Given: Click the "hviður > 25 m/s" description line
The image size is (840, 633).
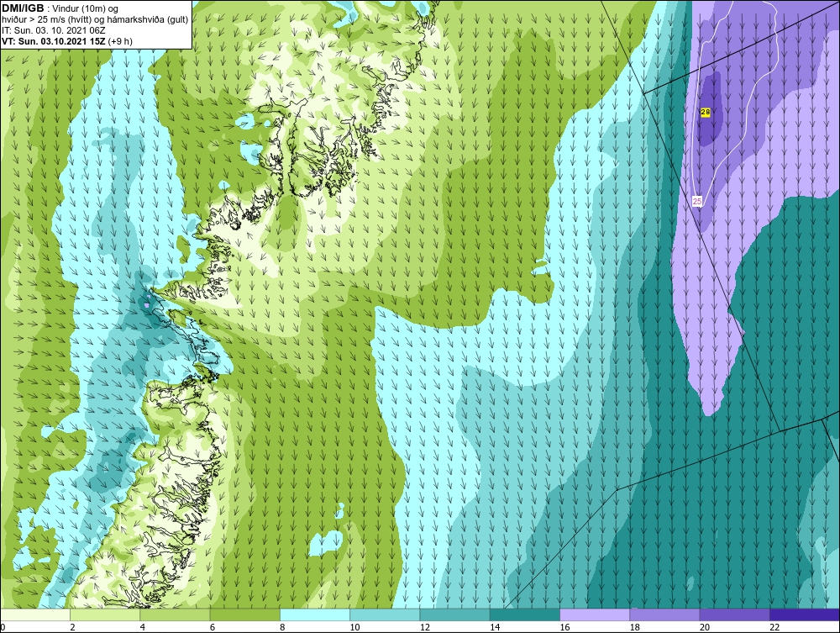Looking at the screenshot, I should (96, 20).
